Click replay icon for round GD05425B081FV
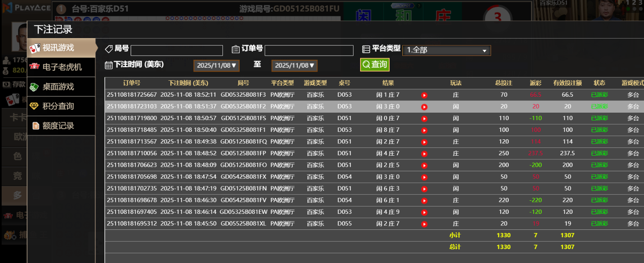The height and width of the screenshot is (263, 644). click(424, 201)
